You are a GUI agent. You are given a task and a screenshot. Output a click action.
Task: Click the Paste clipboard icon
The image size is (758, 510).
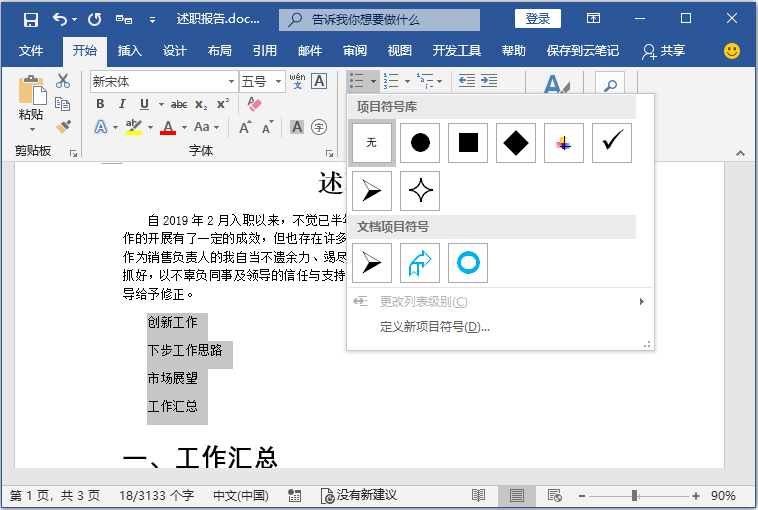[x=32, y=90]
